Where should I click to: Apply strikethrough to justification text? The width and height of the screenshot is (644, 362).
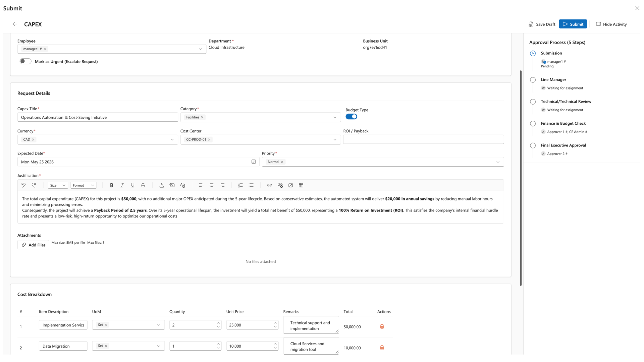point(143,185)
